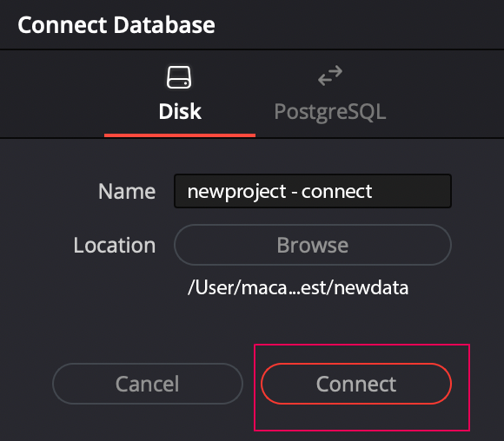Place cursor after word connect in Name field

(x=373, y=192)
